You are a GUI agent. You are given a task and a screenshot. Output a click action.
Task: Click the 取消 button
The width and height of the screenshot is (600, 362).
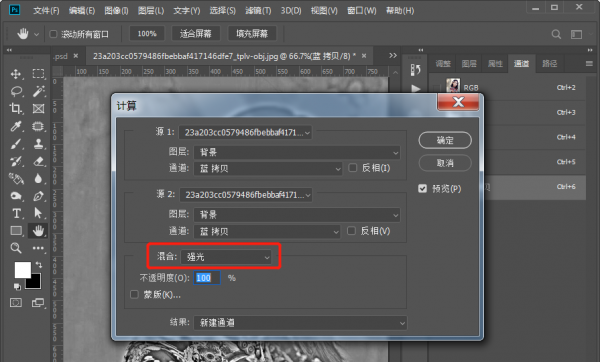[445, 163]
